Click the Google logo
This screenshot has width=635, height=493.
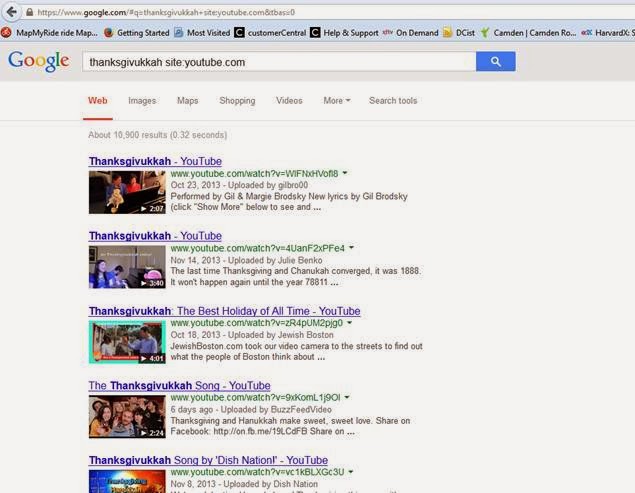[x=38, y=62]
